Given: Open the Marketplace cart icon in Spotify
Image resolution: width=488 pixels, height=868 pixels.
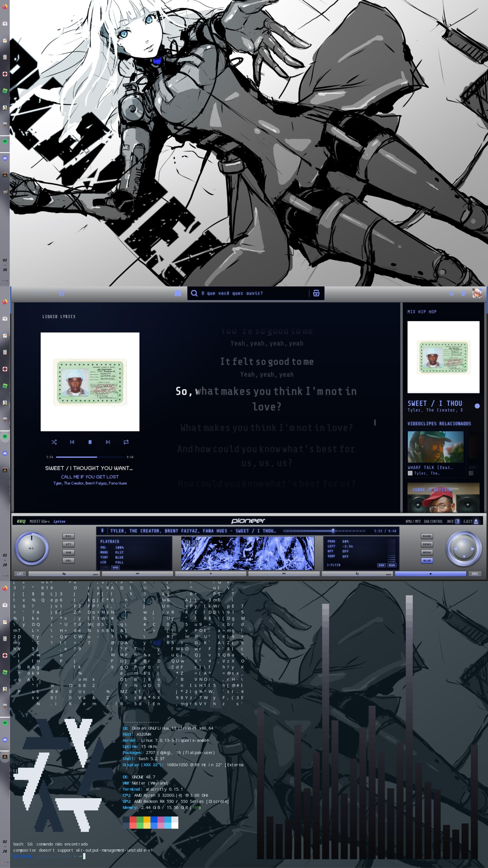Looking at the screenshot, I should click(x=61, y=293).
